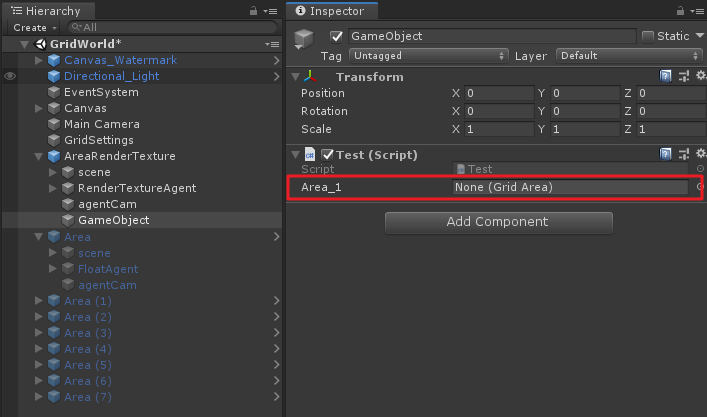Open Transform component gear settings
Viewport: 707px width, 417px height.
(701, 76)
